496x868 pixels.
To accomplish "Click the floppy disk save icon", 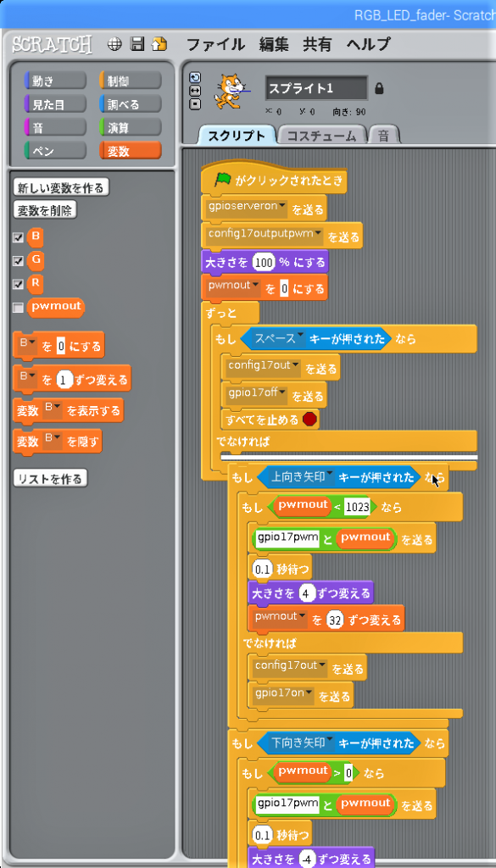I will tap(137, 44).
